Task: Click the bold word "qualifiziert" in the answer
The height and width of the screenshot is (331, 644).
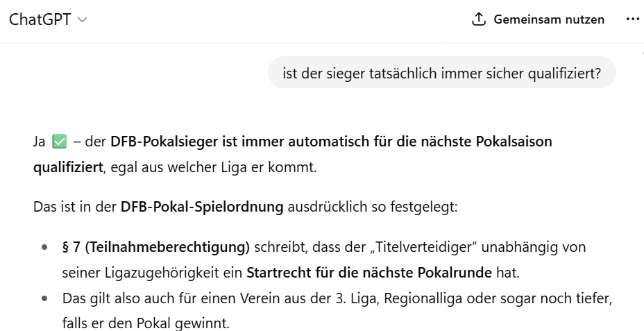Action: coord(67,168)
